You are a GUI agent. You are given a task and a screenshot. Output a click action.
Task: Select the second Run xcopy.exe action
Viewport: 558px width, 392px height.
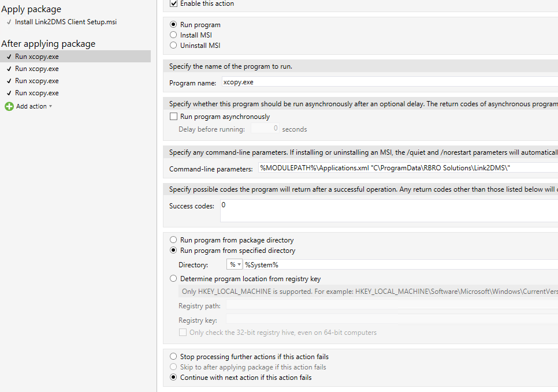click(x=37, y=69)
